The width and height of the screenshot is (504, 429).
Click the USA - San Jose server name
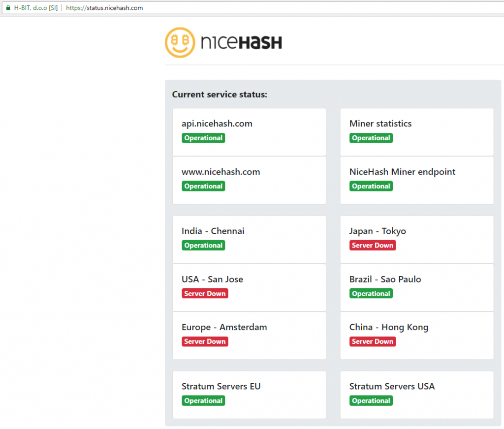point(212,279)
